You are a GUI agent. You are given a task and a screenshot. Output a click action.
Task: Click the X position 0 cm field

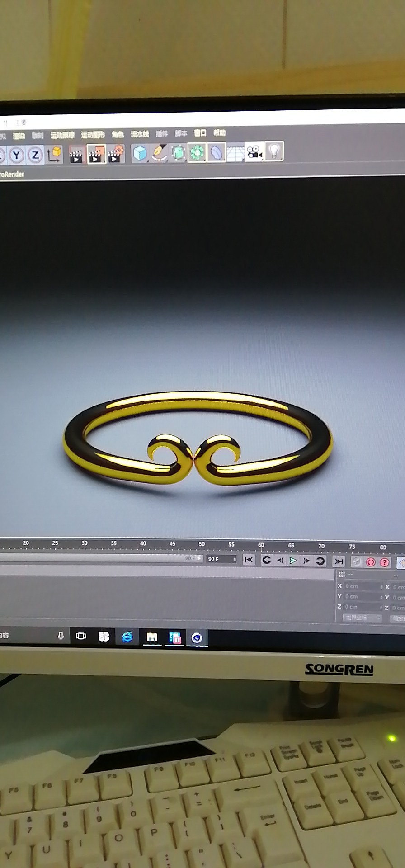(363, 586)
